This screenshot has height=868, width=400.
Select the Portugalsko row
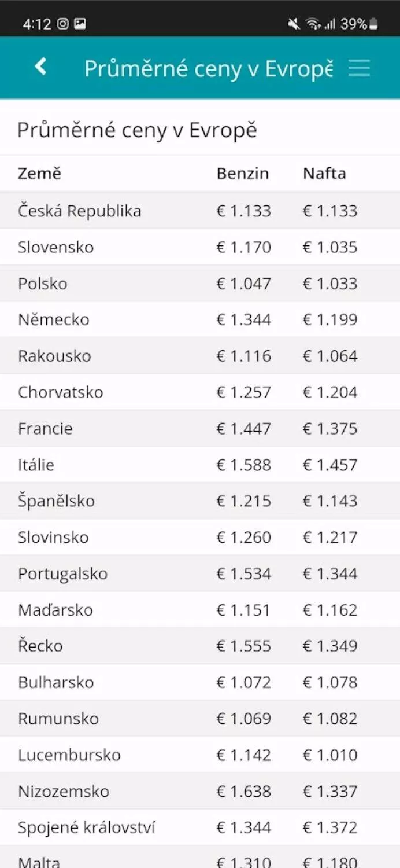(200, 573)
